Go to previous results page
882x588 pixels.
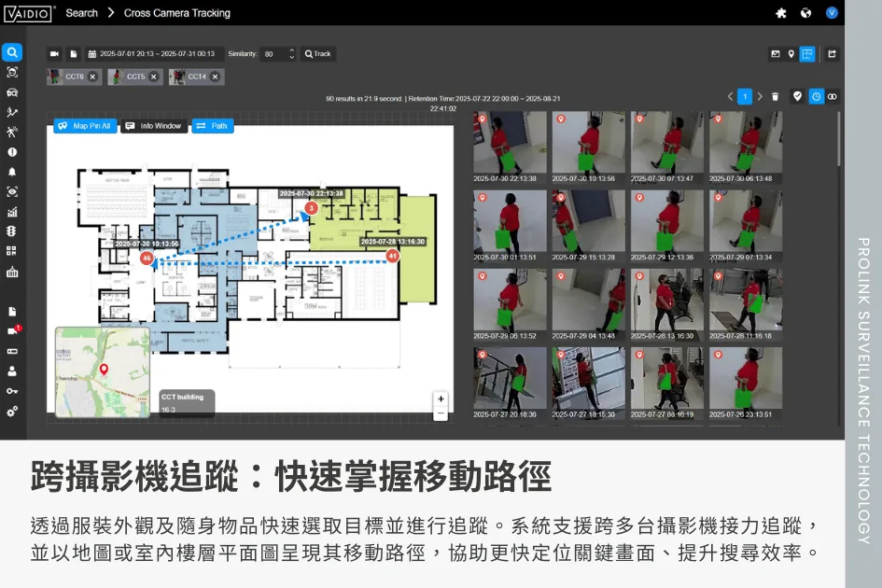click(x=730, y=97)
